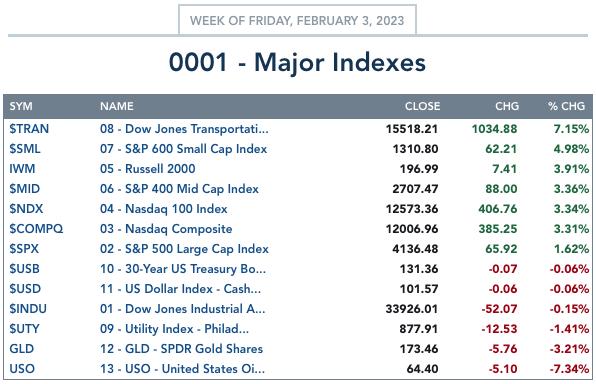The image size is (596, 384).
Task: Open US Dollar Index name link
Action: coord(181,289)
